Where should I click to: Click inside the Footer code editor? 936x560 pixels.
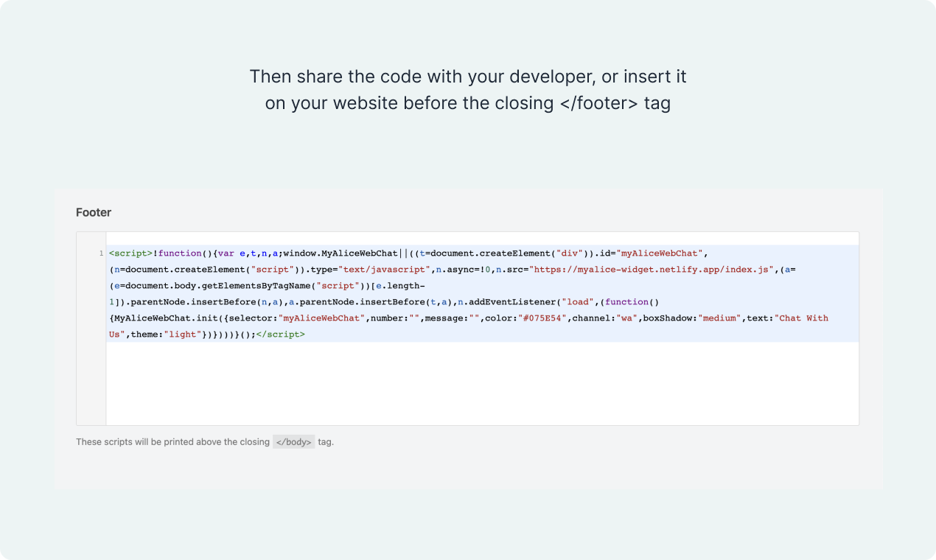tap(467, 328)
